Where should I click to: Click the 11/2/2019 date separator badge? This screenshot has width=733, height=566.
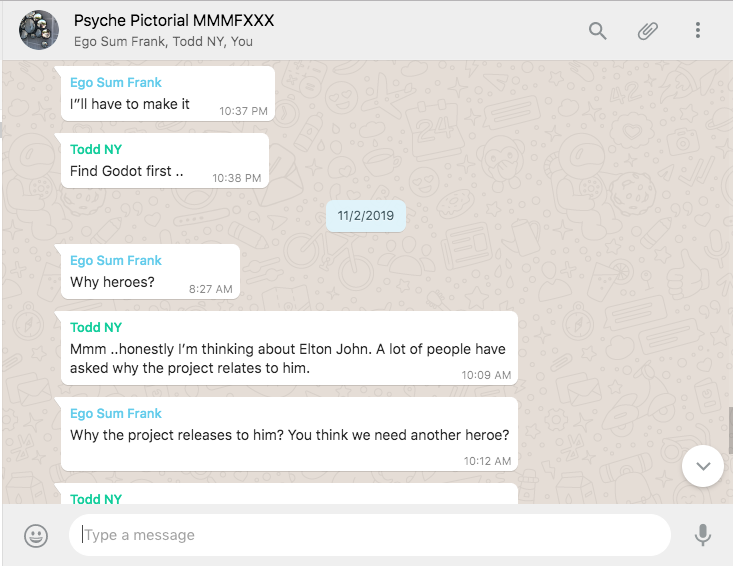coord(365,215)
